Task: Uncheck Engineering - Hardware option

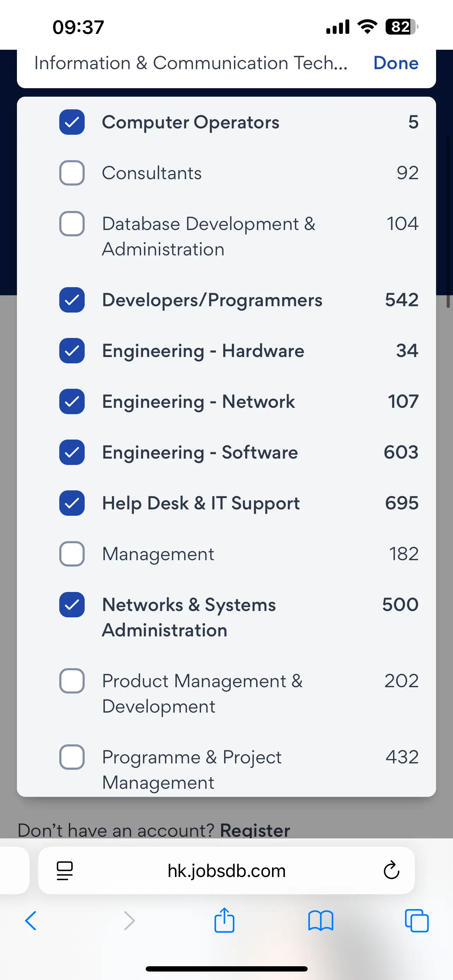Action: pyautogui.click(x=72, y=351)
